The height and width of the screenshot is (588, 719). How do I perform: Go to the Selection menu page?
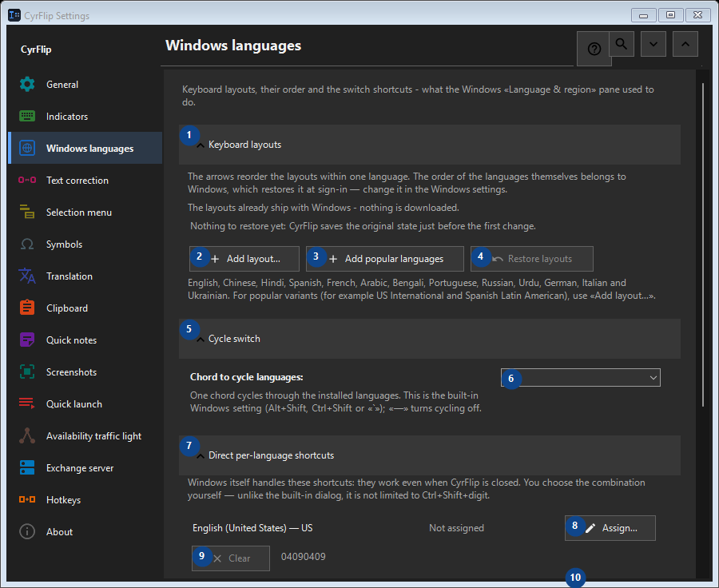[85, 212]
